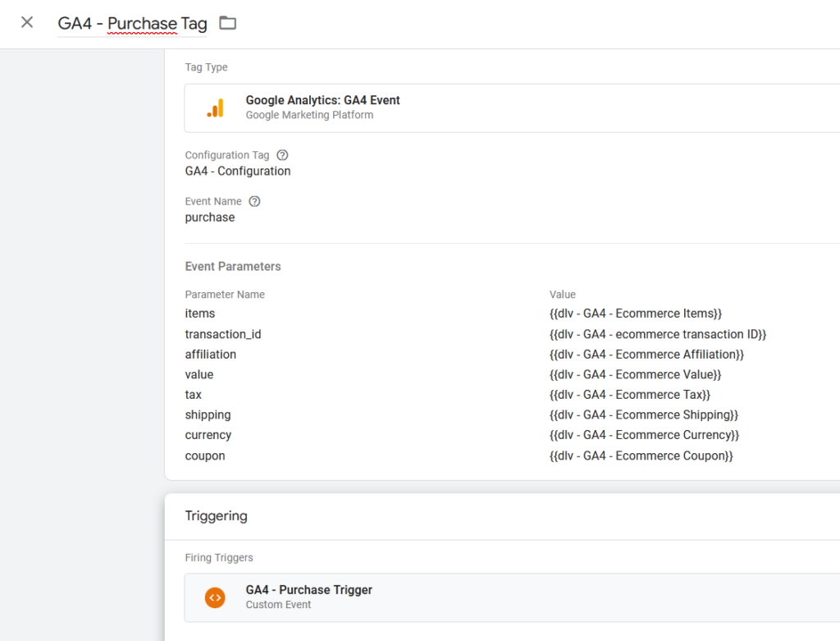The width and height of the screenshot is (840, 641).
Task: Click the Triggering section header
Action: click(x=217, y=516)
